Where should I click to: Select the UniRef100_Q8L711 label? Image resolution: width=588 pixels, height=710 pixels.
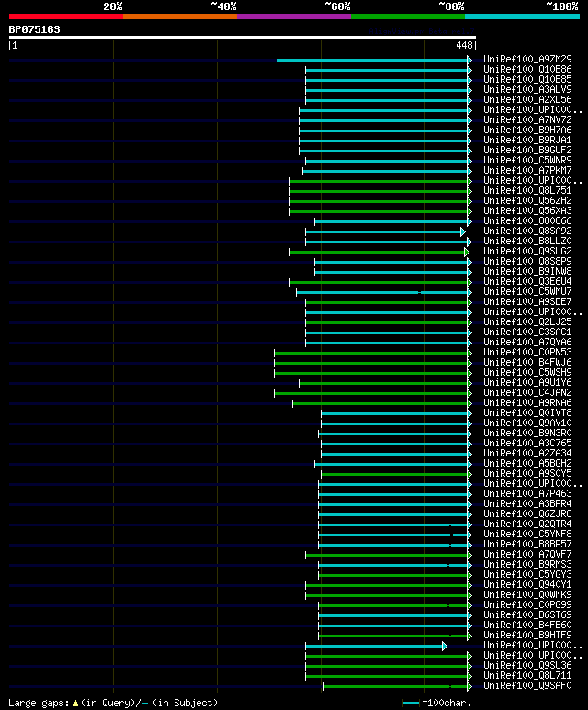527,676
